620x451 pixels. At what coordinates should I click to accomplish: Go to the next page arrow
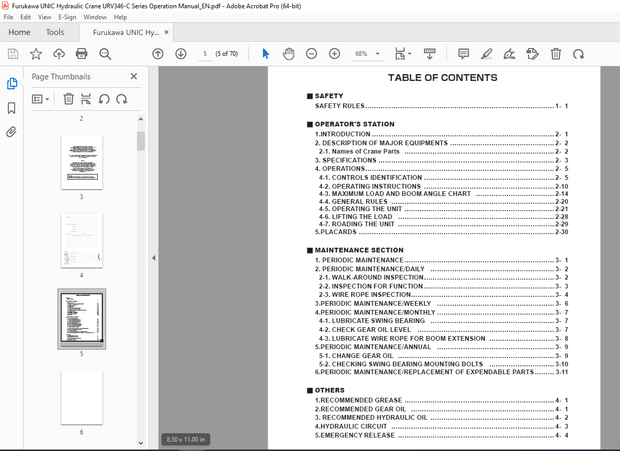(x=181, y=54)
